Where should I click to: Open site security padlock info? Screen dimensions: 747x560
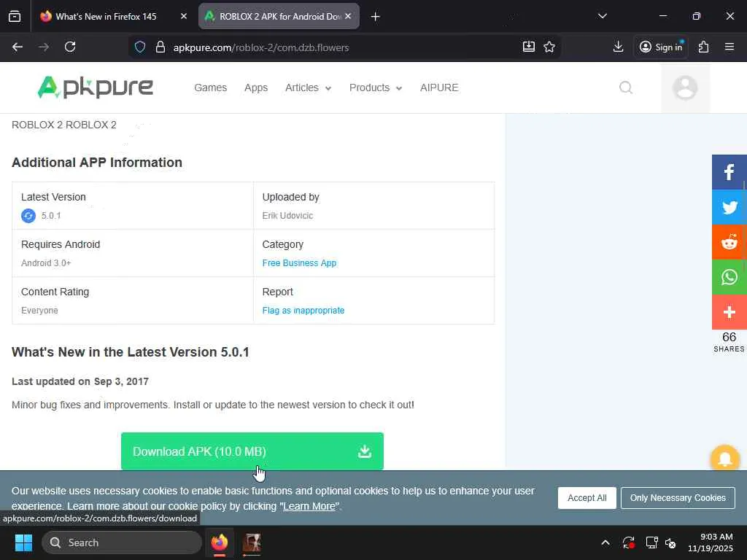160,47
